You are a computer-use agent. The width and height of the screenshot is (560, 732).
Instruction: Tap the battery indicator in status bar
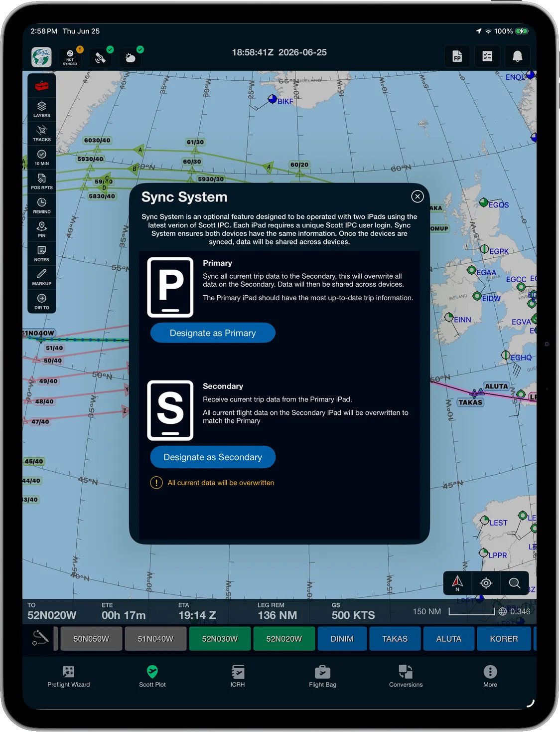pyautogui.click(x=522, y=31)
